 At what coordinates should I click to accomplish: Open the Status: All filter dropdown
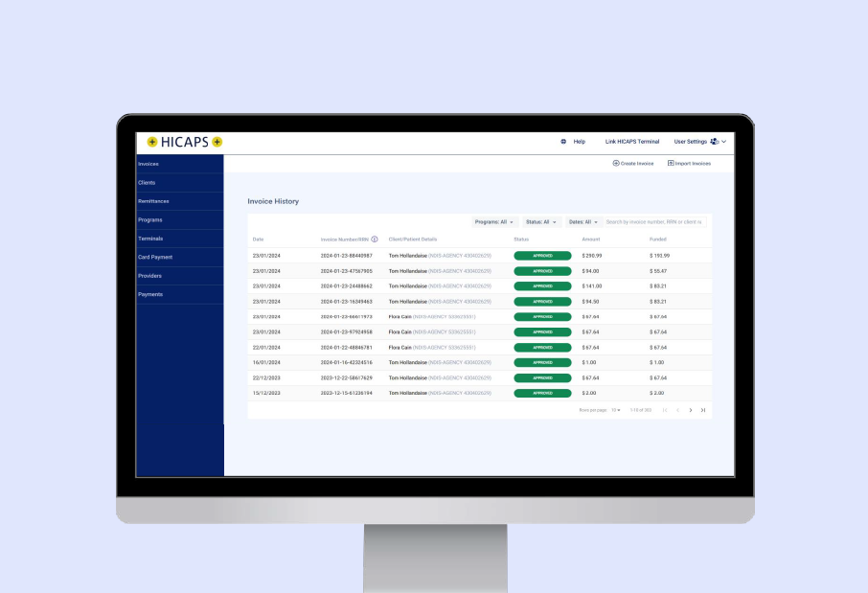click(x=541, y=222)
